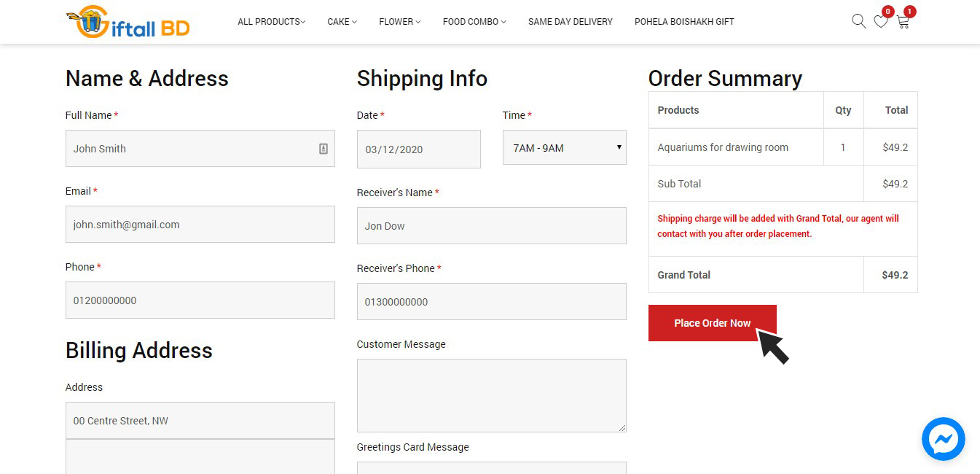Click the contact card icon in Full Name field
Image resolution: width=980 pixels, height=474 pixels.
pyautogui.click(x=324, y=149)
